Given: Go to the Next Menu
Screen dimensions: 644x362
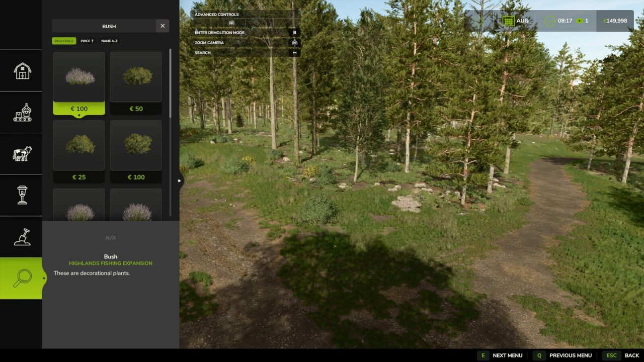Looking at the screenshot, I should (507, 355).
